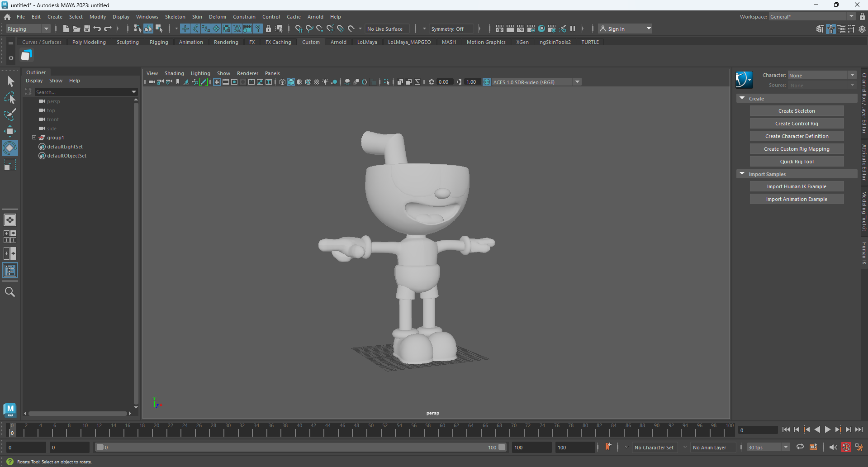This screenshot has width=868, height=467.
Task: Open the Workspace General dropdown
Action: tap(812, 16)
